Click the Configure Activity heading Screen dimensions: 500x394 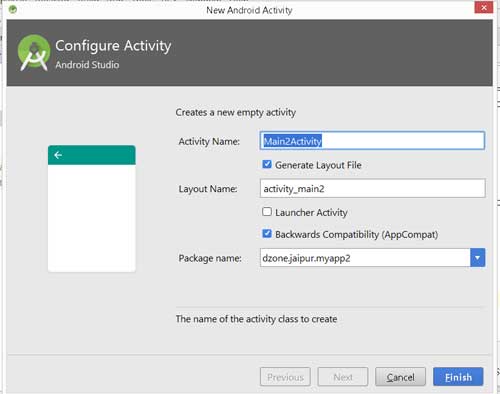tap(113, 46)
